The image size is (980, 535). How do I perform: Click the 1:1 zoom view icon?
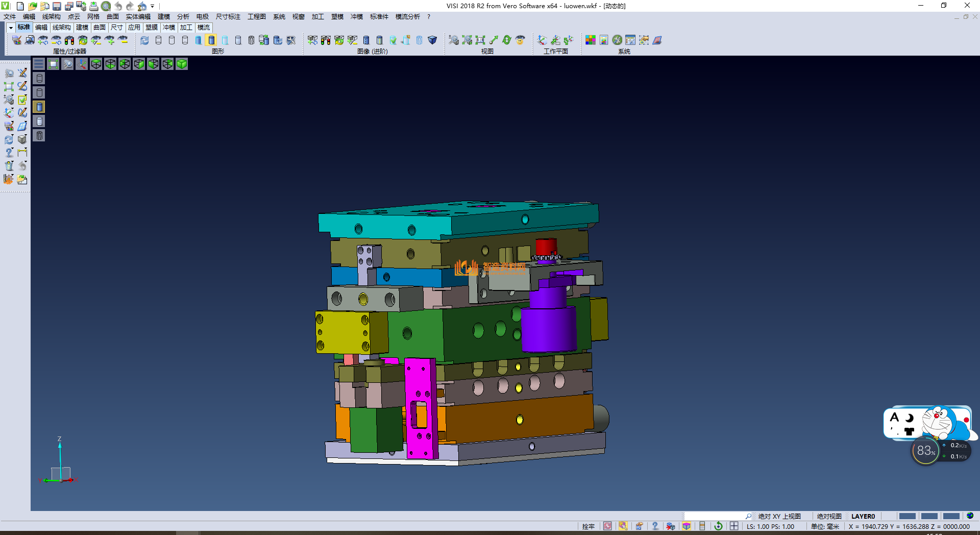coord(480,40)
